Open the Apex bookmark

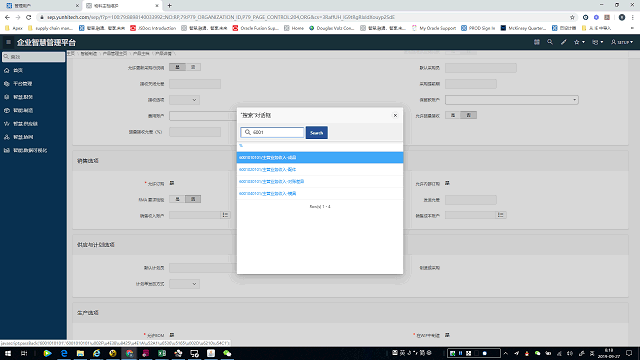pos(13,28)
